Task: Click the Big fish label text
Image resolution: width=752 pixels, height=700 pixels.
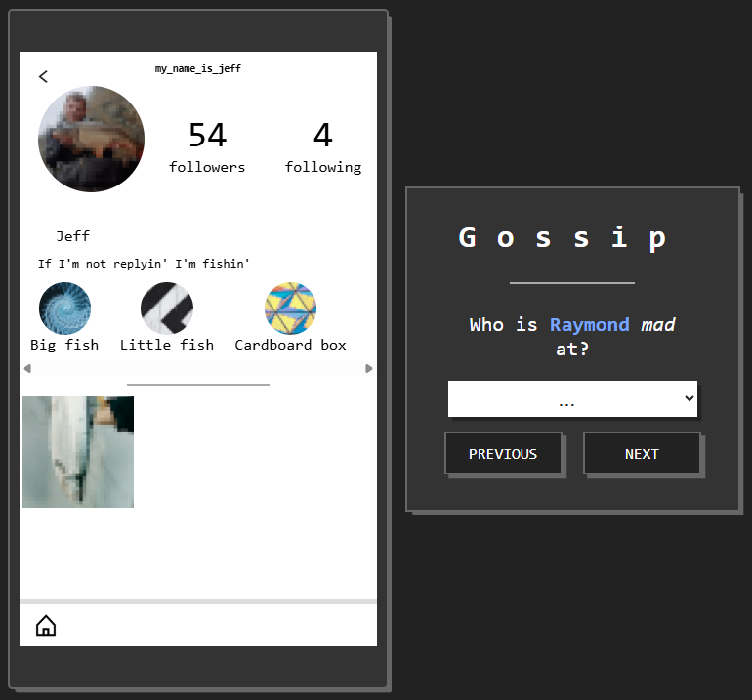Action: 64,345
